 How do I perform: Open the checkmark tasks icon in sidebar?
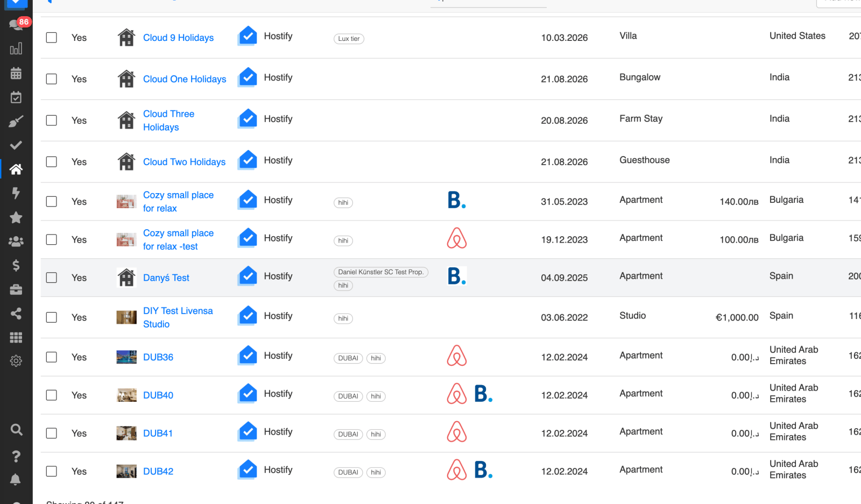[x=16, y=145]
